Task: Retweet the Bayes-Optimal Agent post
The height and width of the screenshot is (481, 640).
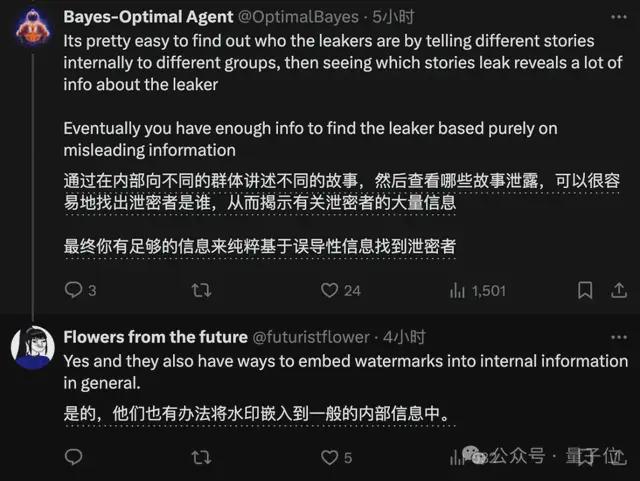Action: pyautogui.click(x=201, y=290)
